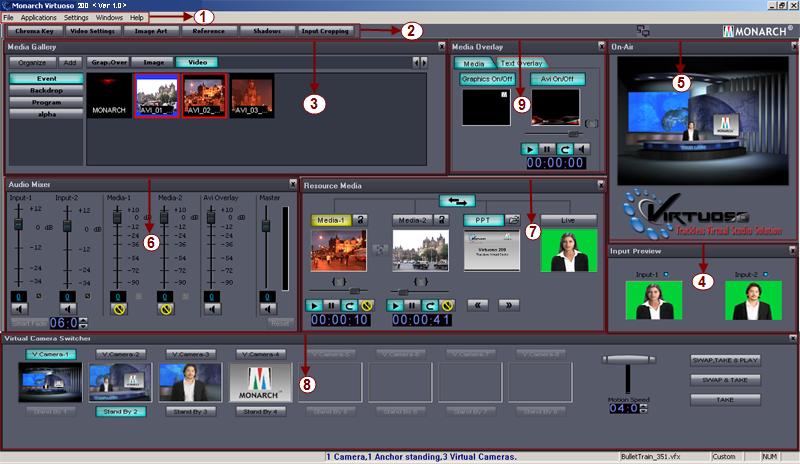This screenshot has height=464, width=800.
Task: Open the Applications menu
Action: (x=39, y=17)
